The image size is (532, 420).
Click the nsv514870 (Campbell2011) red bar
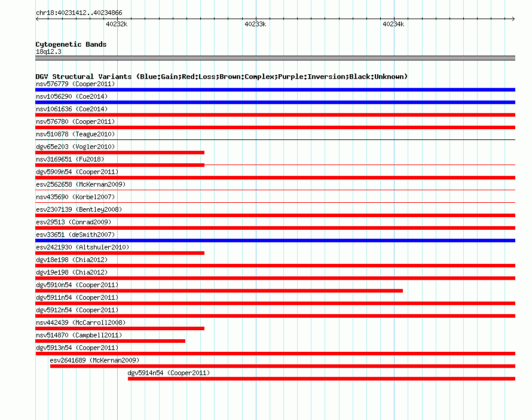pos(110,341)
